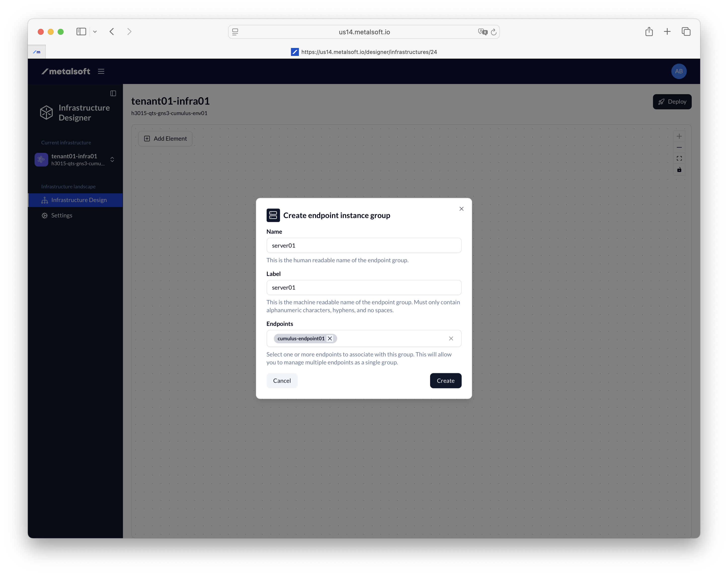728x575 pixels.
Task: Open the browser tab overview chevron
Action: 95,31
